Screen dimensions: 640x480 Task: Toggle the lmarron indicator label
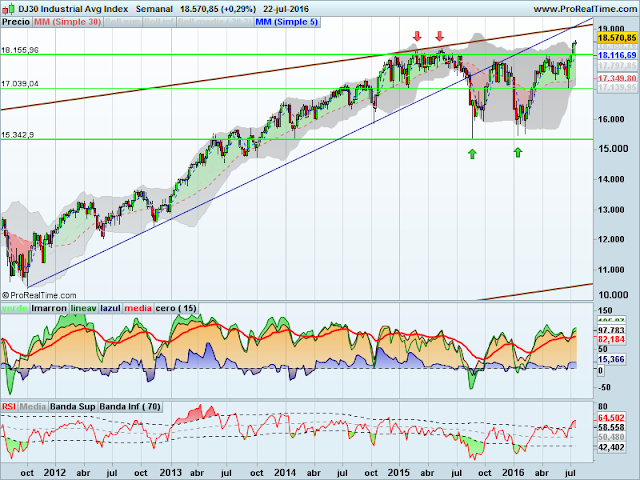coord(49,308)
